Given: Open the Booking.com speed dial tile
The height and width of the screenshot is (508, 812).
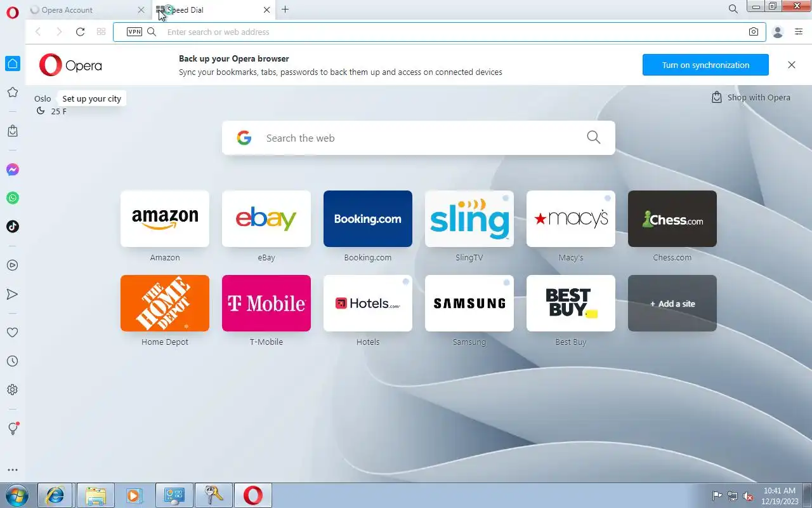Looking at the screenshot, I should click(368, 218).
